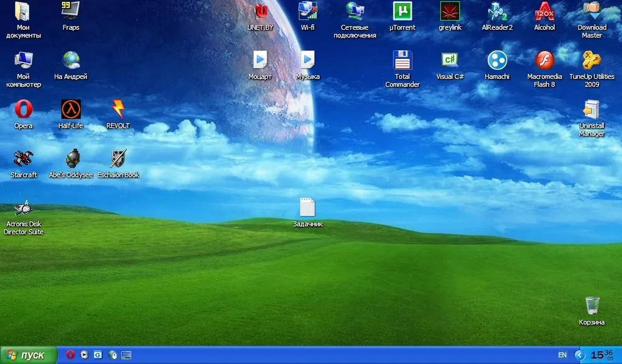Launch Total Commander from the desktop
The height and width of the screenshot is (364, 622).
tap(402, 61)
